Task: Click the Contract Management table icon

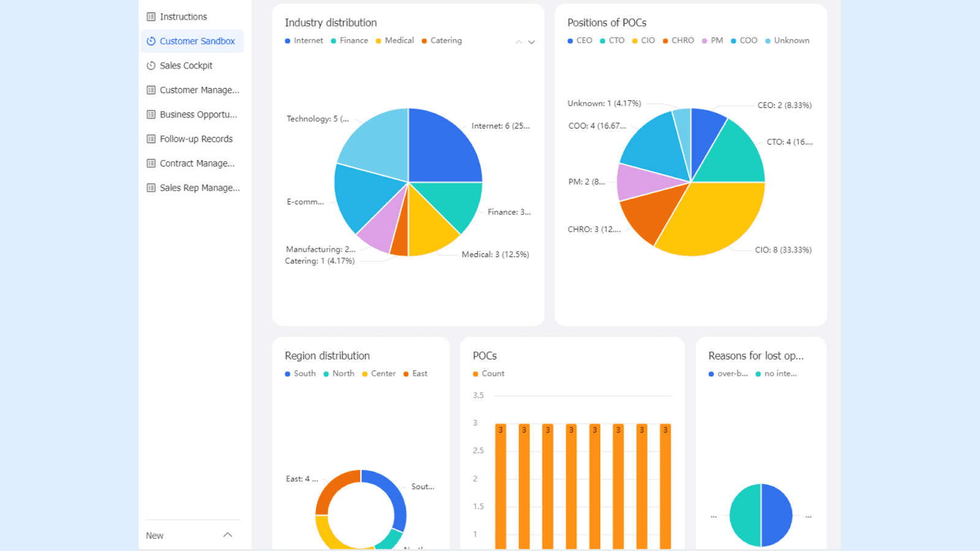Action: coord(151,163)
